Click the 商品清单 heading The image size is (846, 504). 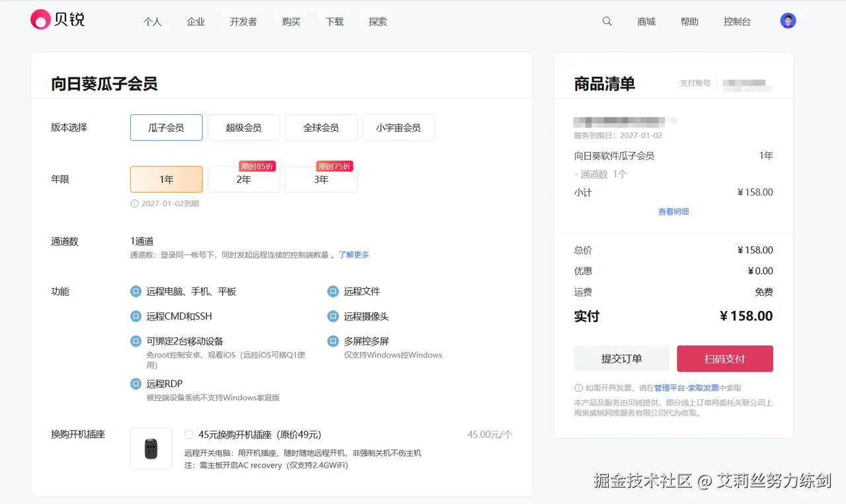pyautogui.click(x=605, y=84)
